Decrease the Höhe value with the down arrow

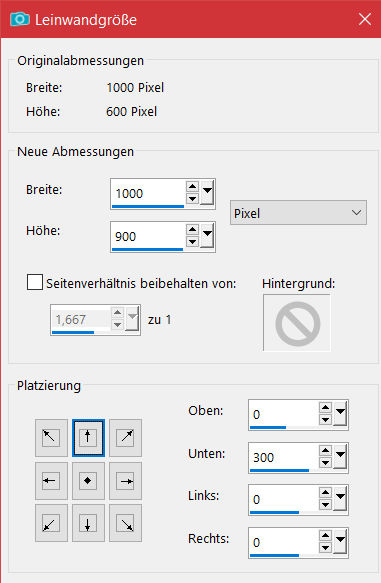192,242
